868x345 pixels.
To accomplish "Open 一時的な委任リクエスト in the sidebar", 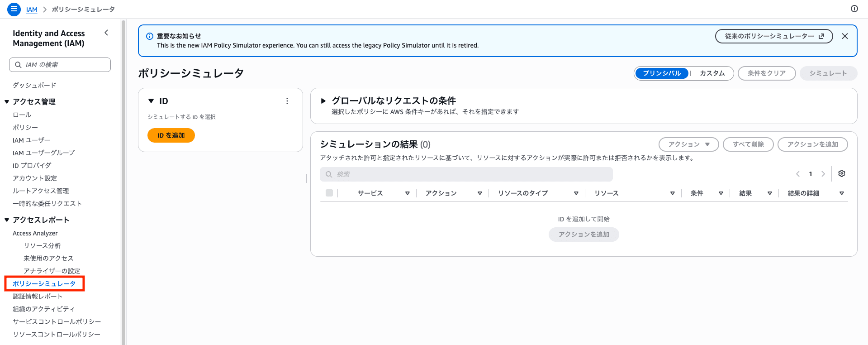I will pos(47,204).
